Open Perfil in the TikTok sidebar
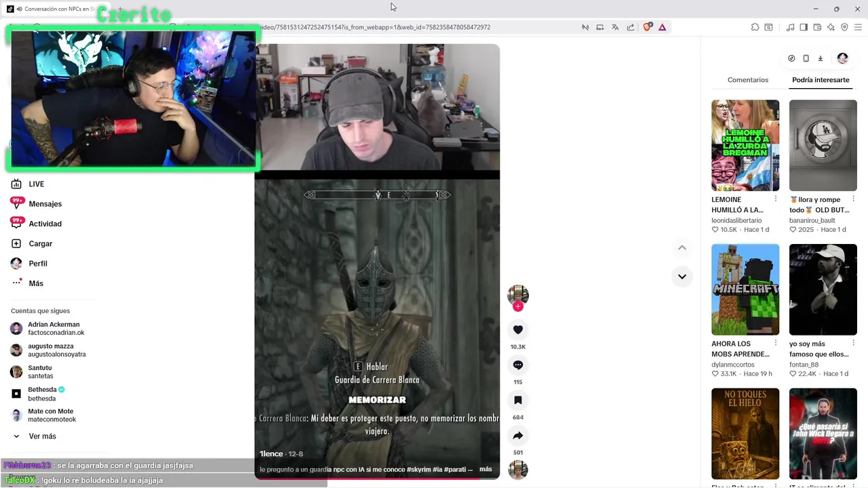This screenshot has height=488, width=868. [38, 264]
